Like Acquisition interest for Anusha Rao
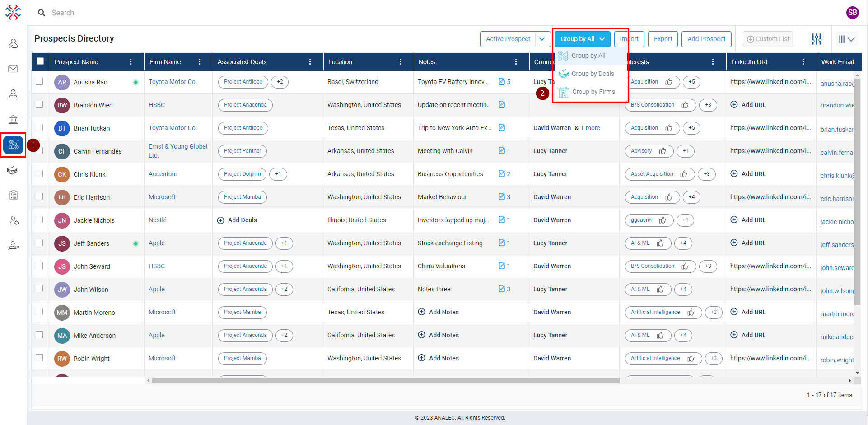 click(669, 82)
